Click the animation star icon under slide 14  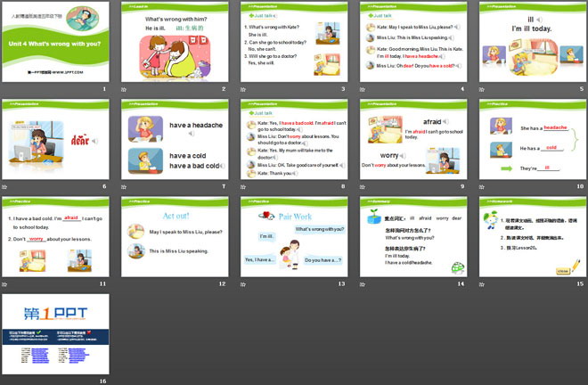point(363,284)
